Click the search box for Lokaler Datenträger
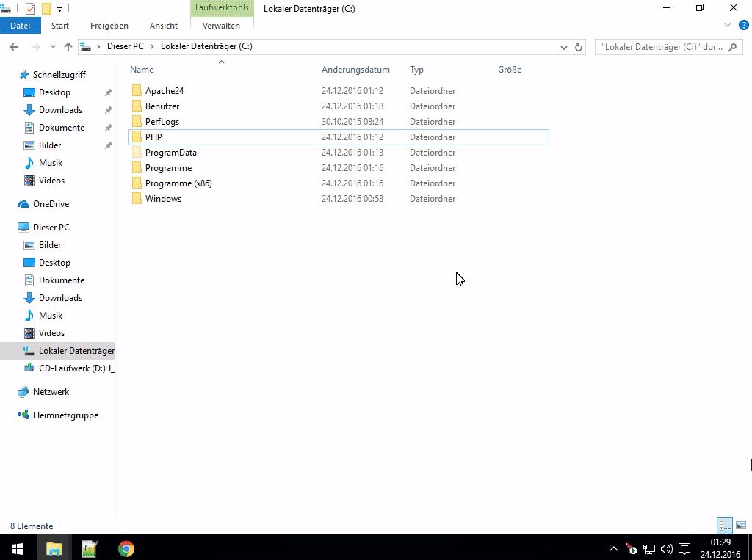This screenshot has height=560, width=752. coord(661,47)
